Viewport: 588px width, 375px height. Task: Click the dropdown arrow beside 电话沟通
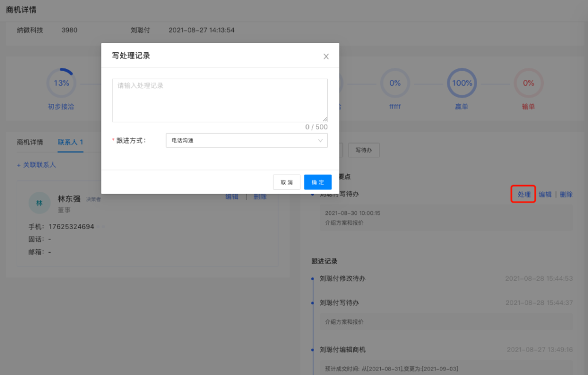(x=320, y=140)
